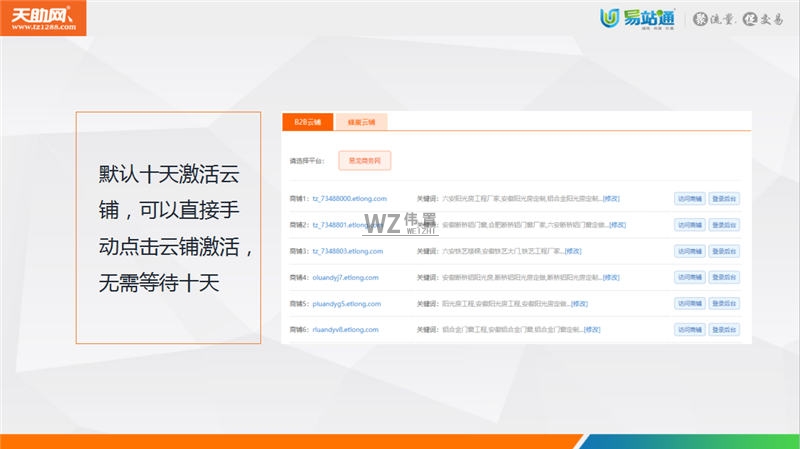Image resolution: width=800 pixels, height=449 pixels.
Task: Select the platform button next to 请选择平台
Action: [364, 160]
